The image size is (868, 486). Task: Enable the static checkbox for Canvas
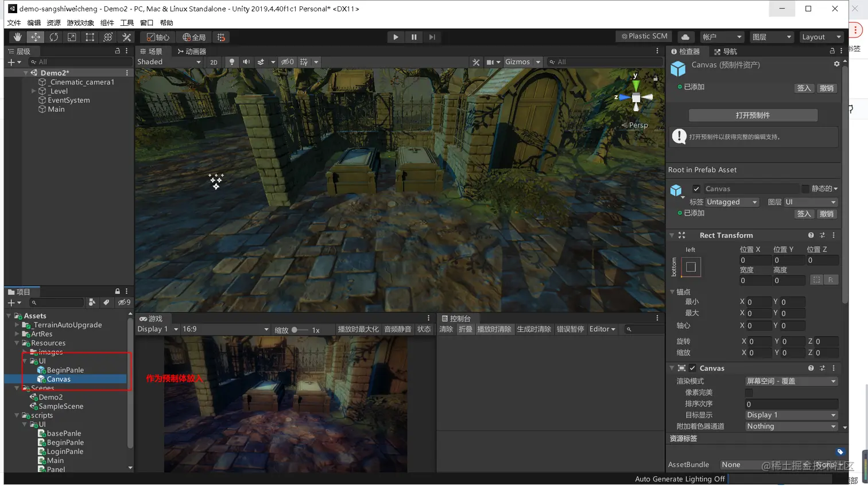pos(805,189)
